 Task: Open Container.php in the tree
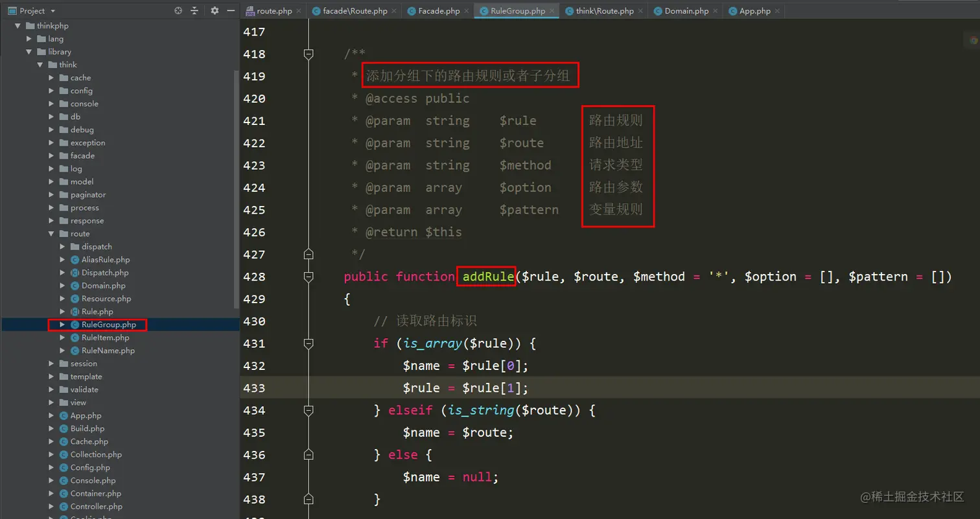[96, 493]
